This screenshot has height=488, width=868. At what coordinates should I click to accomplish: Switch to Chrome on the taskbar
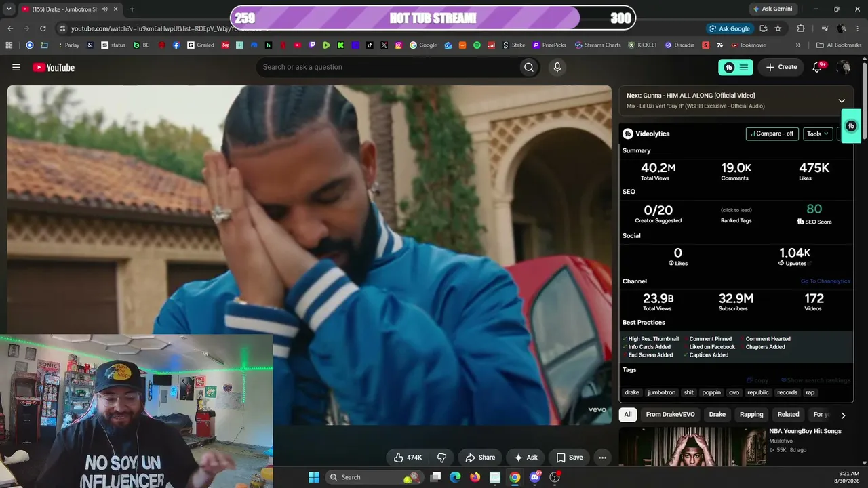pyautogui.click(x=515, y=477)
